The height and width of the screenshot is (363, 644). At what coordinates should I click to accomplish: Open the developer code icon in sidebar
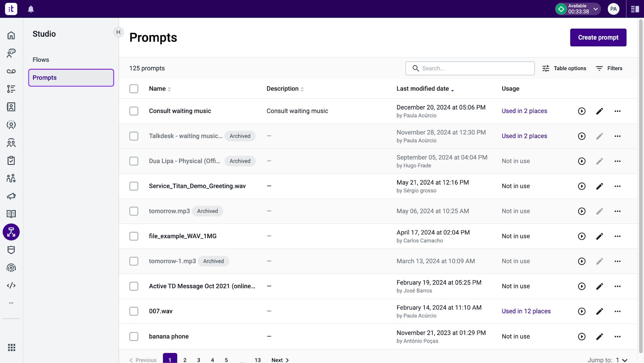[11, 285]
